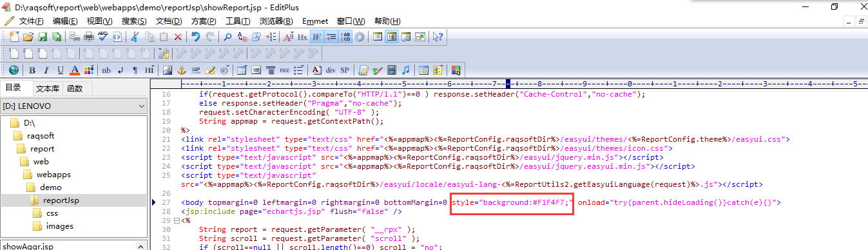Pick font color with A swatch
The width and height of the screenshot is (868, 250).
[74, 70]
